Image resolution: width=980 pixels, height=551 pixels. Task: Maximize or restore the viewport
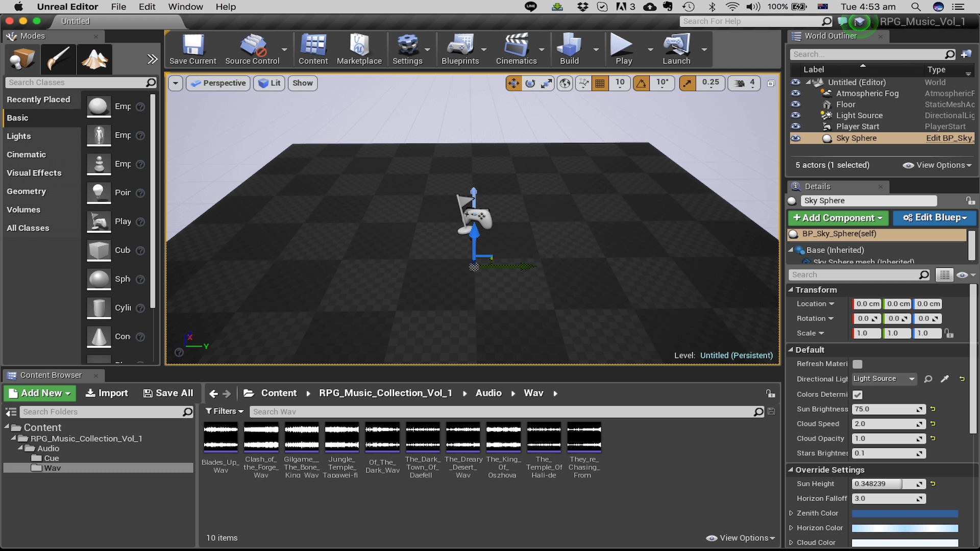771,83
